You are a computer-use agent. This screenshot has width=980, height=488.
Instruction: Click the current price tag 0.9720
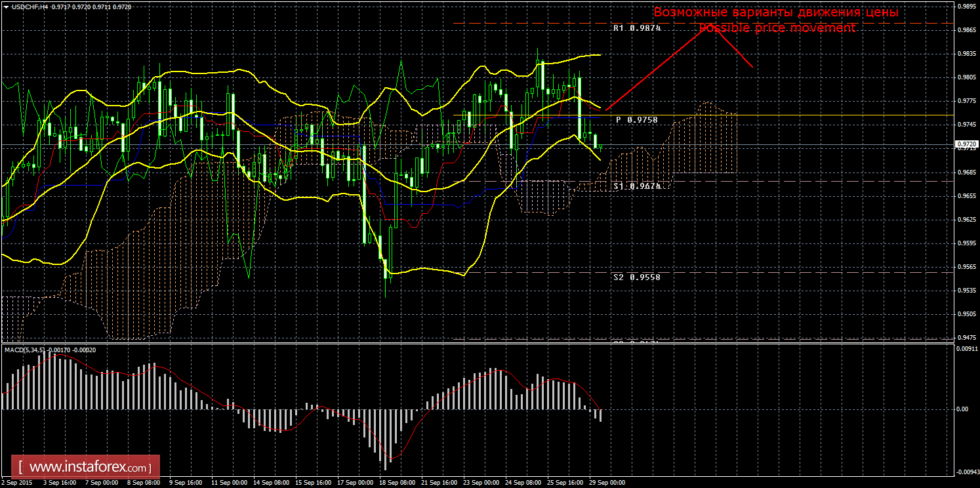(966, 144)
